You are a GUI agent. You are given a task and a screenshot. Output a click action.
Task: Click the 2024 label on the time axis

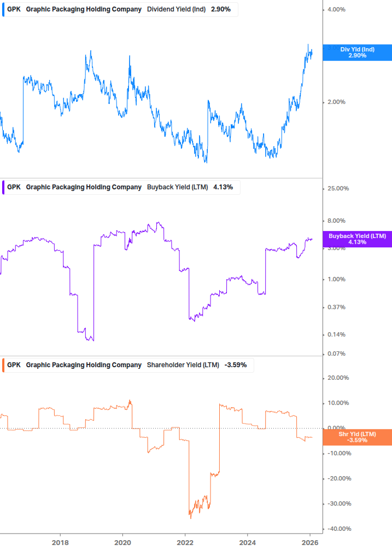(x=247, y=543)
